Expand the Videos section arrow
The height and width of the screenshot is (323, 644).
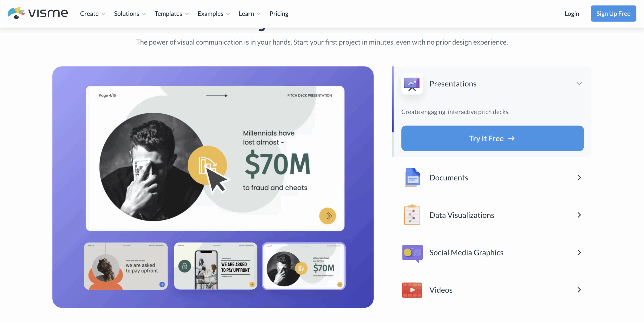click(x=579, y=290)
